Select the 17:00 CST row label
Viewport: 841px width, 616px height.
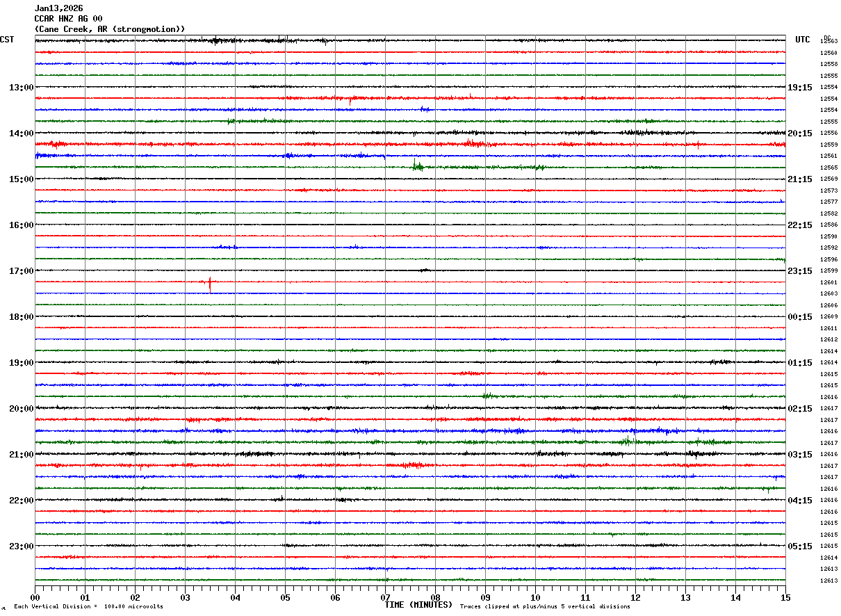[x=21, y=271]
